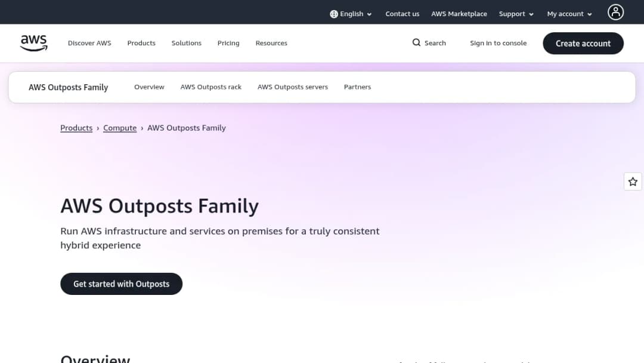The height and width of the screenshot is (363, 644).
Task: Expand the My account dropdown
Action: click(569, 14)
